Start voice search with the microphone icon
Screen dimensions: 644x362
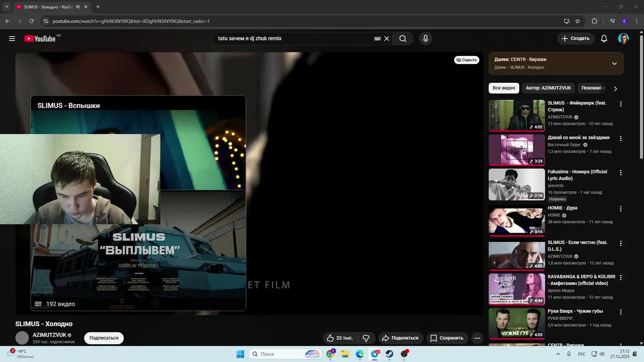pos(426,39)
